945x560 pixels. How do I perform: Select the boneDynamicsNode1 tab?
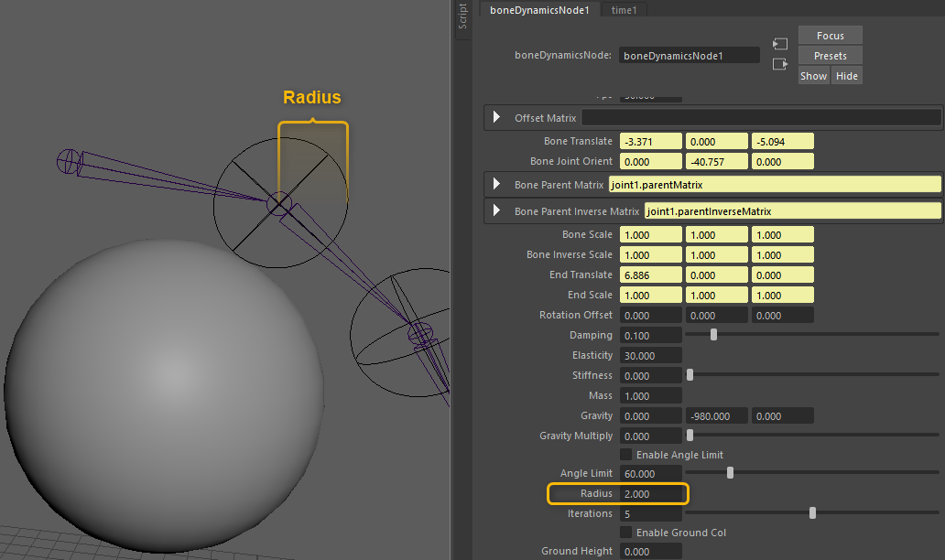538,9
